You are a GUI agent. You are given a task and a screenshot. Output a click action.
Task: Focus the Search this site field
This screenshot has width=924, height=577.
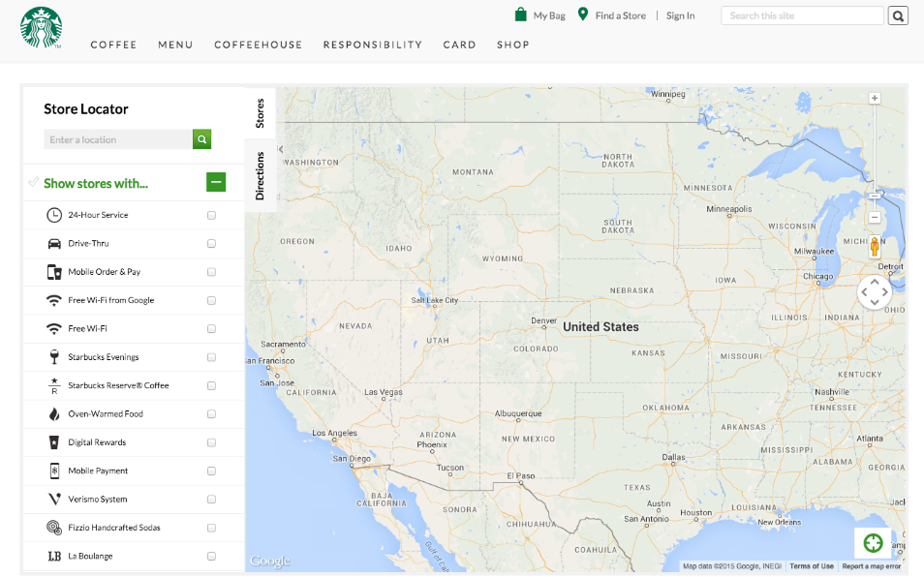803,15
